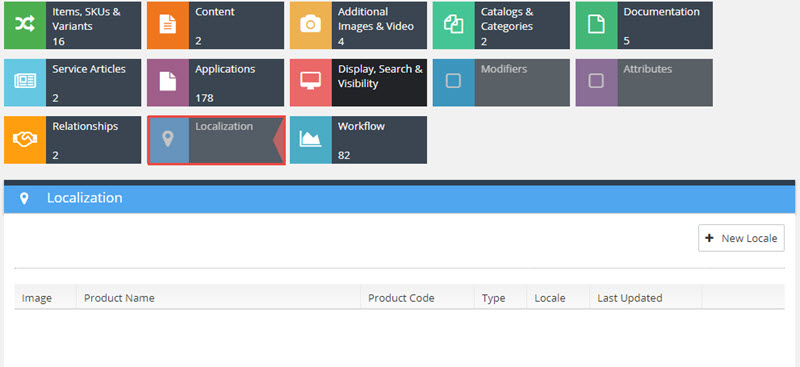Select the highlighted Localization tile
The width and height of the screenshot is (800, 367).
pyautogui.click(x=216, y=140)
